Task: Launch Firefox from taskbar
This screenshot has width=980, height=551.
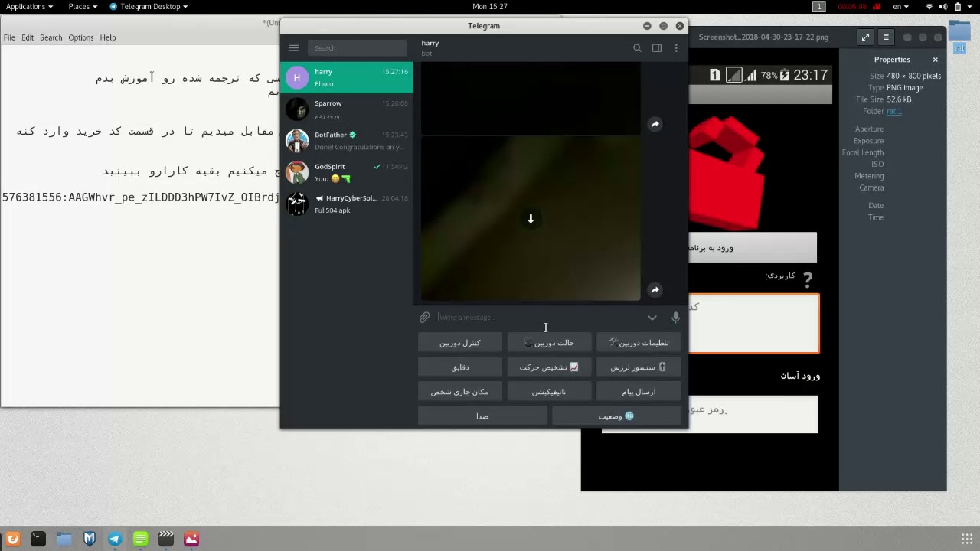Action: coord(12,540)
